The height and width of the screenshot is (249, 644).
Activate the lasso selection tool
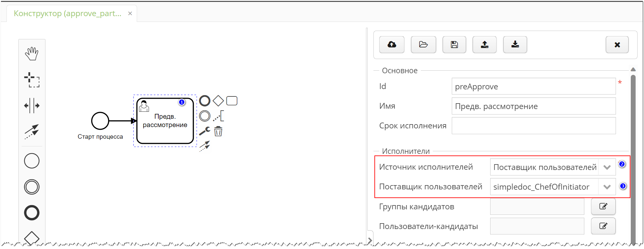coord(32,80)
